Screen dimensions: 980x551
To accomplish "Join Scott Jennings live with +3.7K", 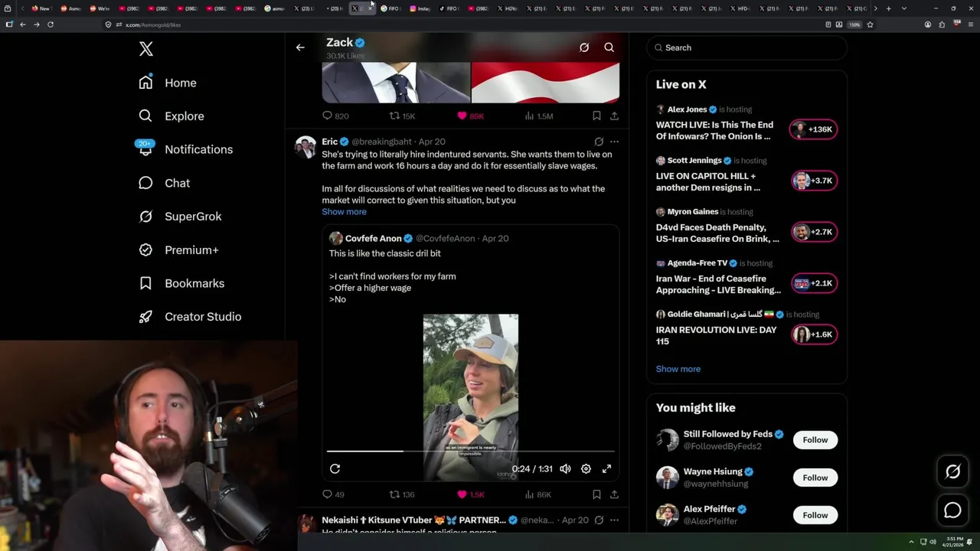I will pyautogui.click(x=813, y=181).
